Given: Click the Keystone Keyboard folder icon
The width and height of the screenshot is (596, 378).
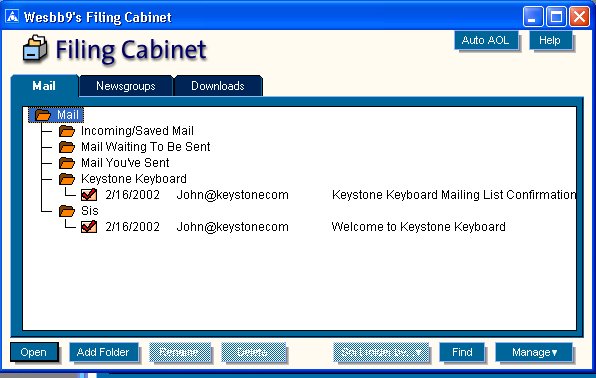Looking at the screenshot, I should pyautogui.click(x=67, y=179).
